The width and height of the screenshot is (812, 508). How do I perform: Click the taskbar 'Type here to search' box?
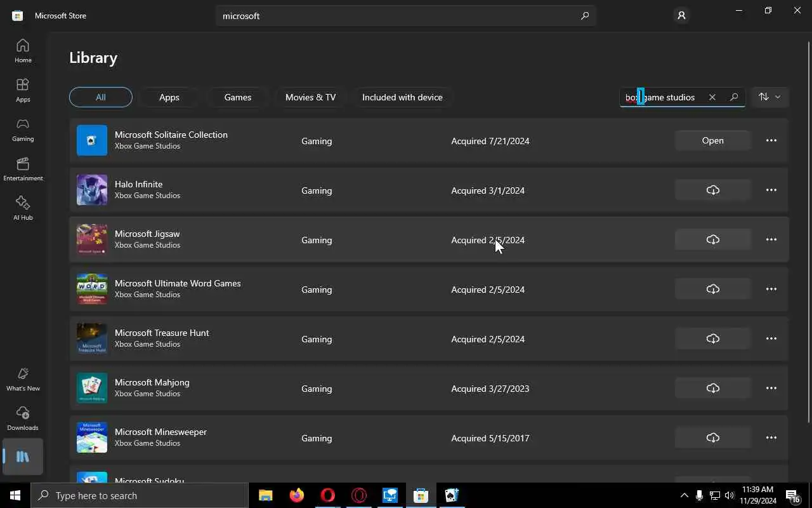point(140,495)
